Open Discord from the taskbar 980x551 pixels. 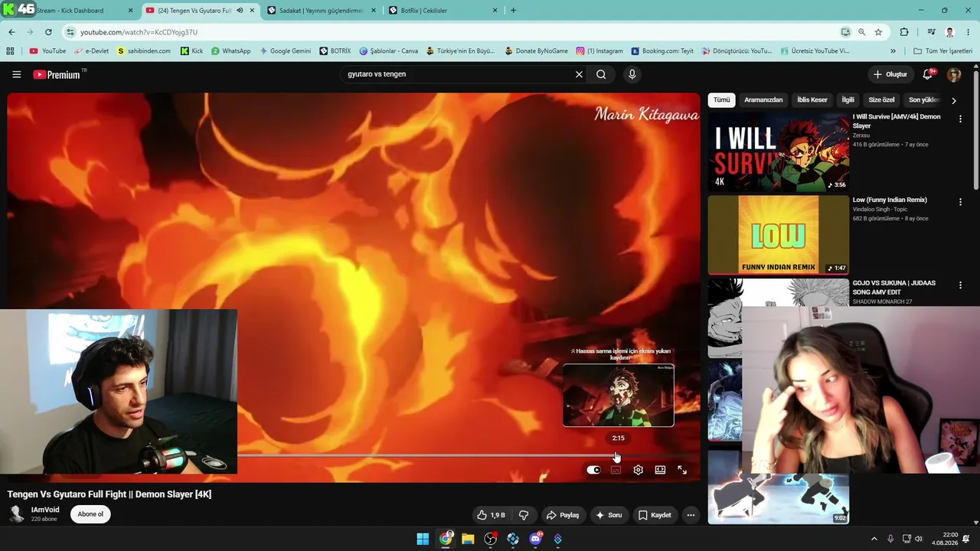click(535, 539)
